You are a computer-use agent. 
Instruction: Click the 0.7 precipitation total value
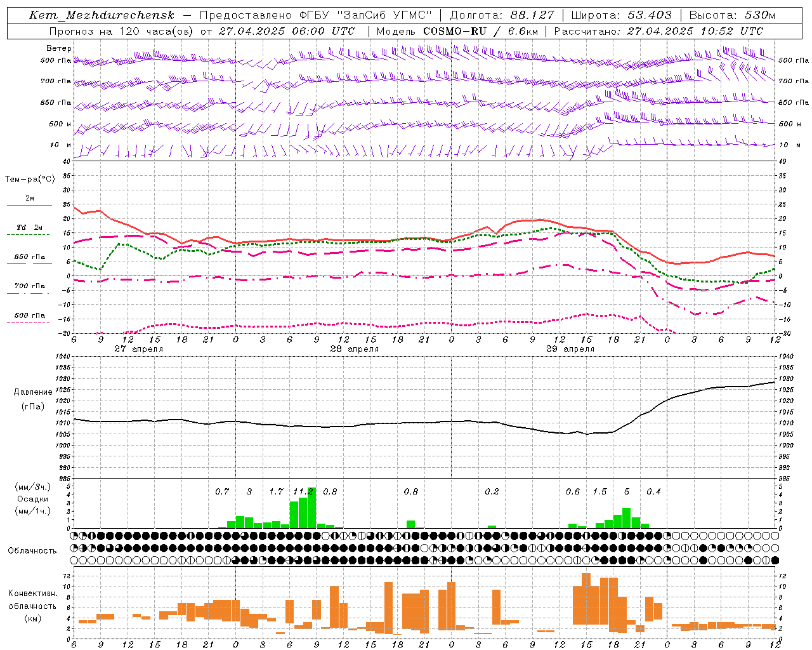coord(222,492)
